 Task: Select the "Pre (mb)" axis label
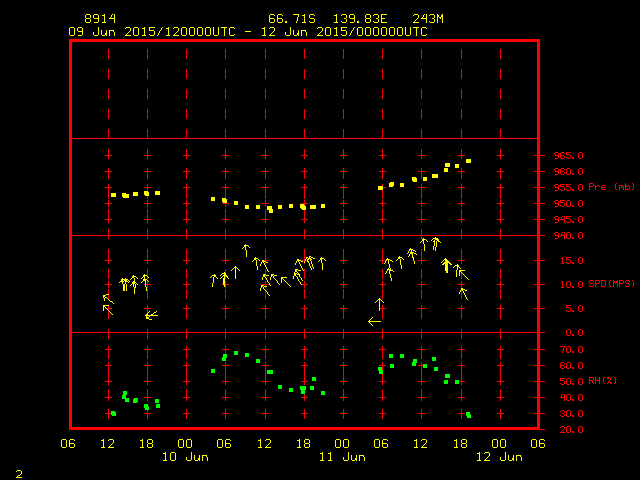pos(611,187)
